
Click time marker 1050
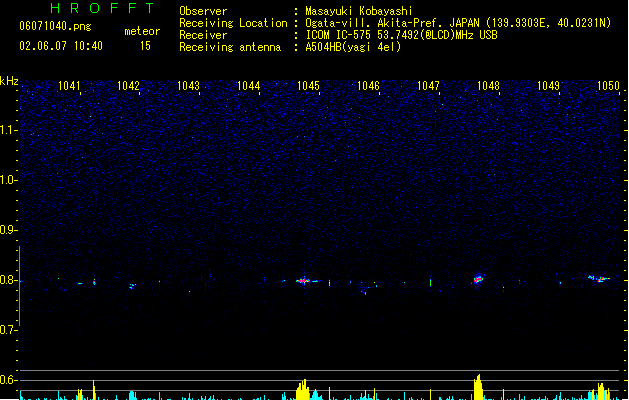pos(609,86)
